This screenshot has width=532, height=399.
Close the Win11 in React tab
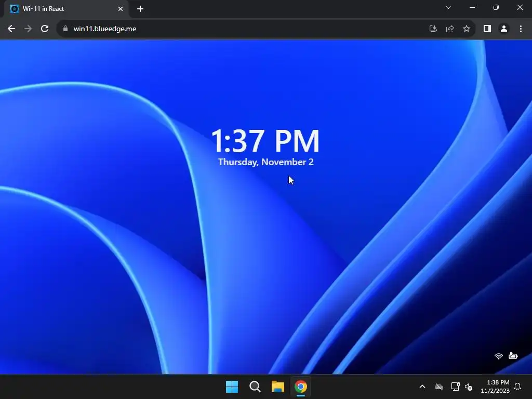[x=121, y=9]
